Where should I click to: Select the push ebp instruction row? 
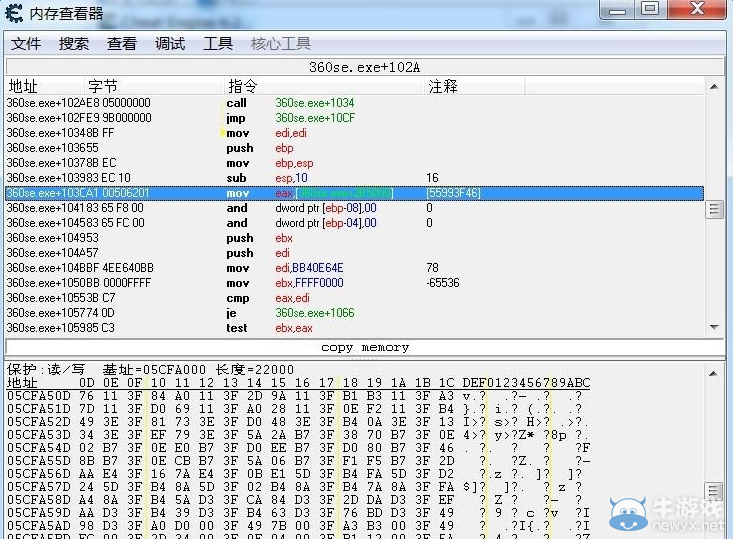pos(354,148)
